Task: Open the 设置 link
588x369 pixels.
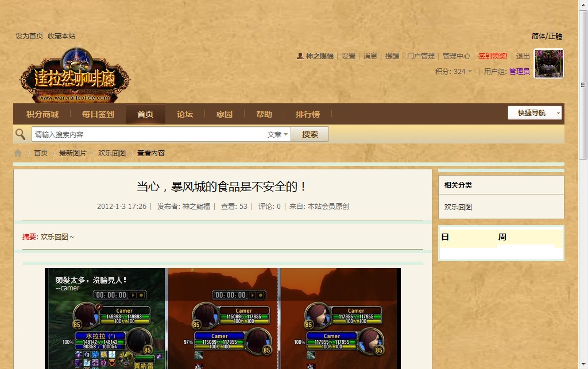Action: (x=349, y=56)
